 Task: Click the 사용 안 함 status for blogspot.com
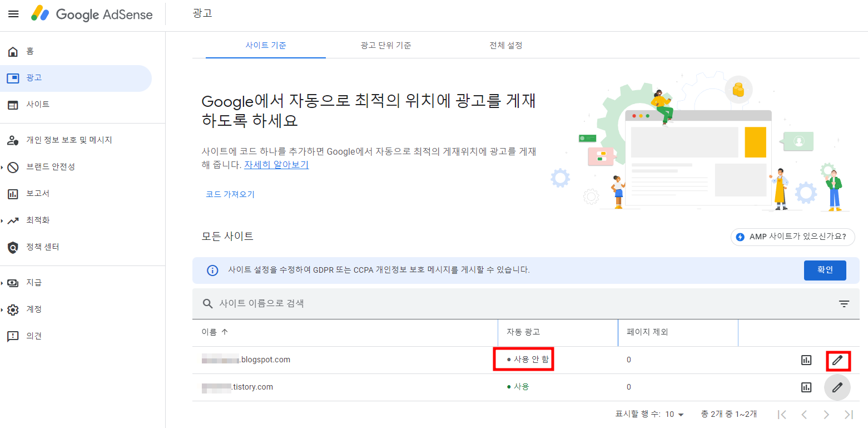click(528, 360)
